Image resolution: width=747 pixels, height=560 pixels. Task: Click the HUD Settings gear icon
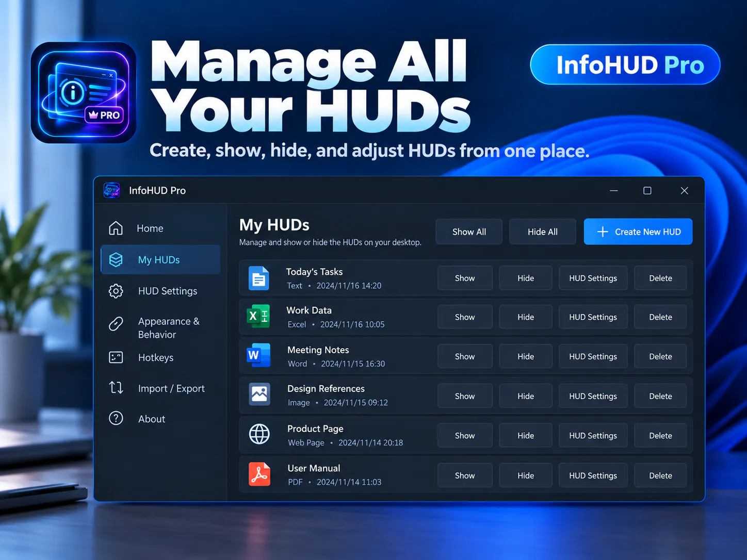coord(116,291)
